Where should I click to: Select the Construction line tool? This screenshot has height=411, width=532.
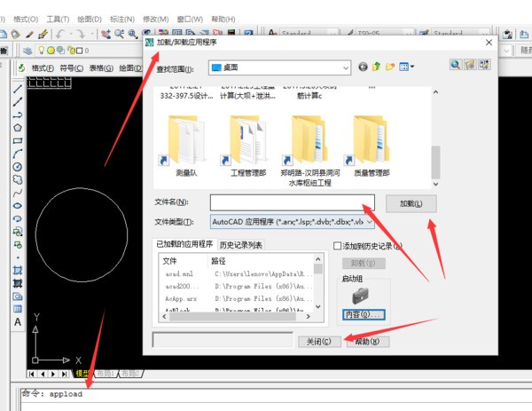coord(18,101)
